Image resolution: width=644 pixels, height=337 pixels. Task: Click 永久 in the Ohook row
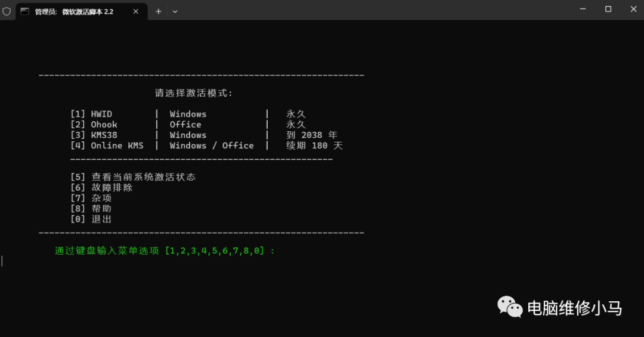tap(296, 125)
